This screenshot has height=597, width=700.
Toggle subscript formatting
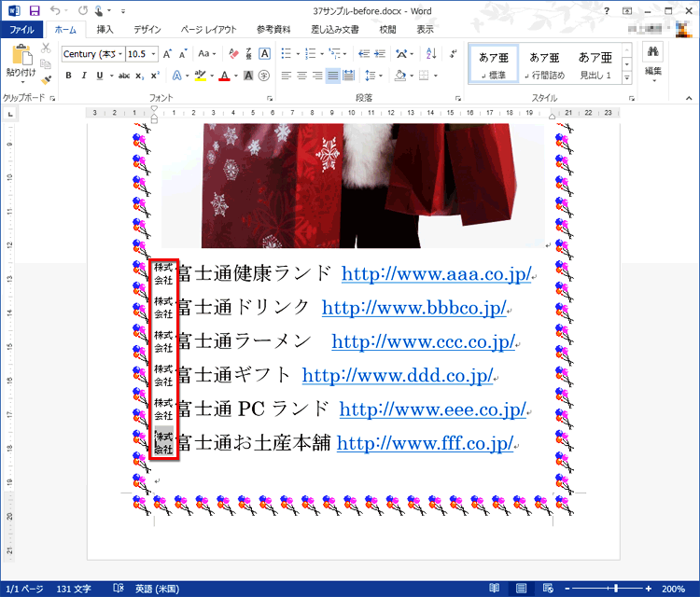[x=140, y=76]
